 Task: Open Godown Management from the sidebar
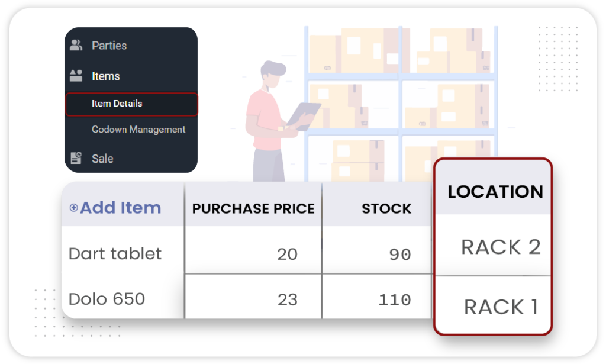[x=138, y=129]
